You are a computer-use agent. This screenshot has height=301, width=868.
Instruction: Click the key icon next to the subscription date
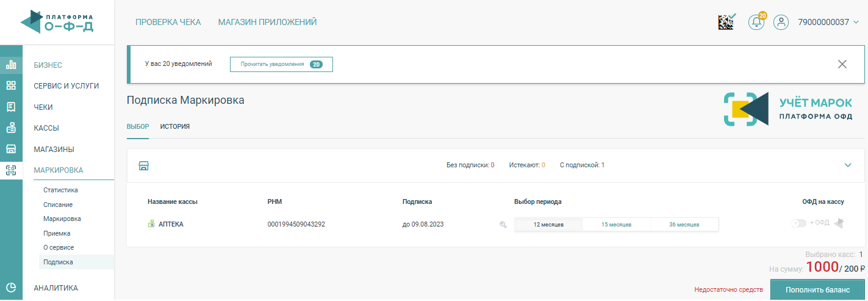point(503,225)
